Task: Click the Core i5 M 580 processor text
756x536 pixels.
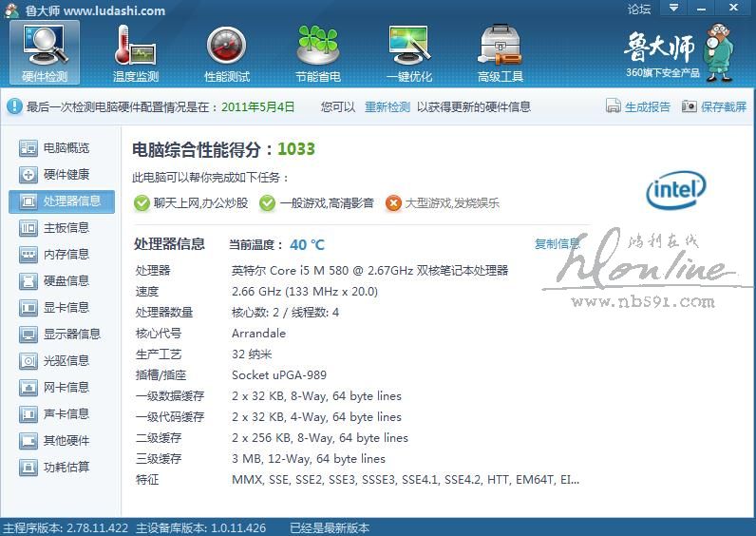Action: tap(369, 270)
